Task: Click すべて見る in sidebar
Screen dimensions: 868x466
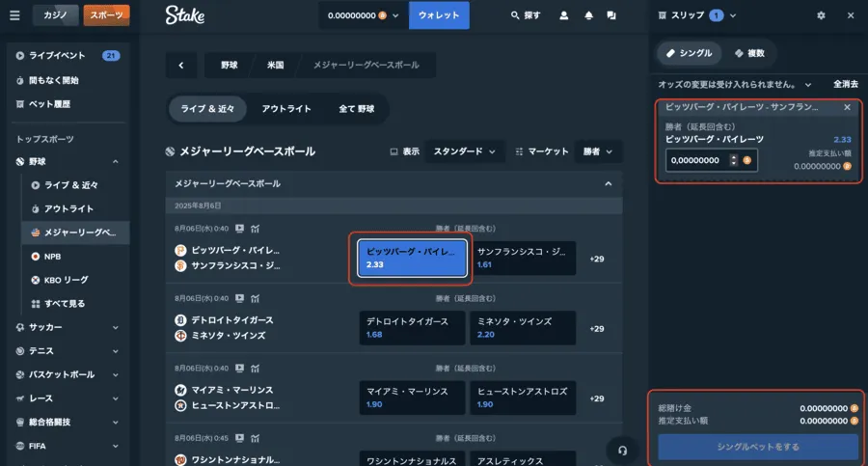Action: click(x=58, y=304)
